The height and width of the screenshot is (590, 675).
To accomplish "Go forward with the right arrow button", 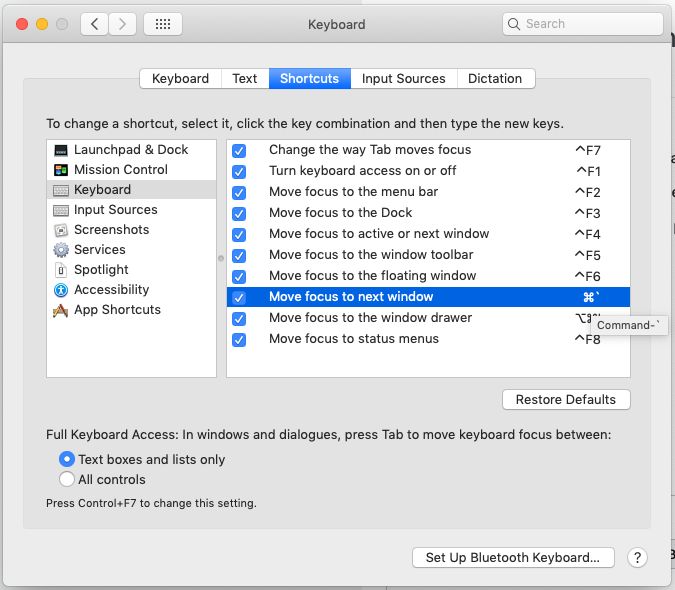I will 122,24.
